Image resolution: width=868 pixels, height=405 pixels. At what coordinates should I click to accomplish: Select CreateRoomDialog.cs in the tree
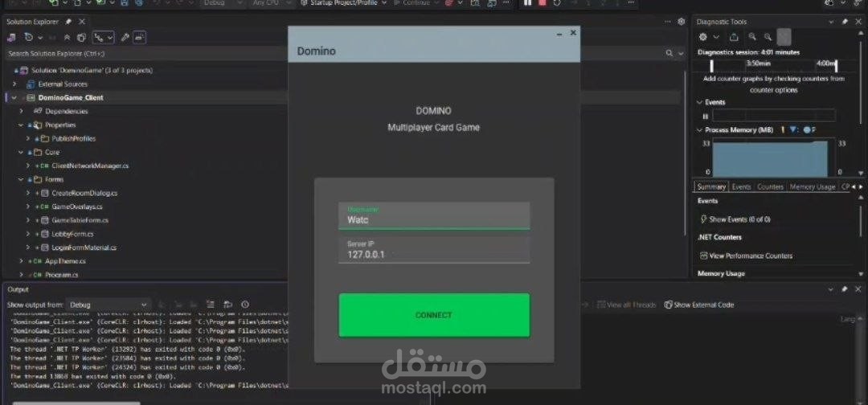[x=84, y=193]
